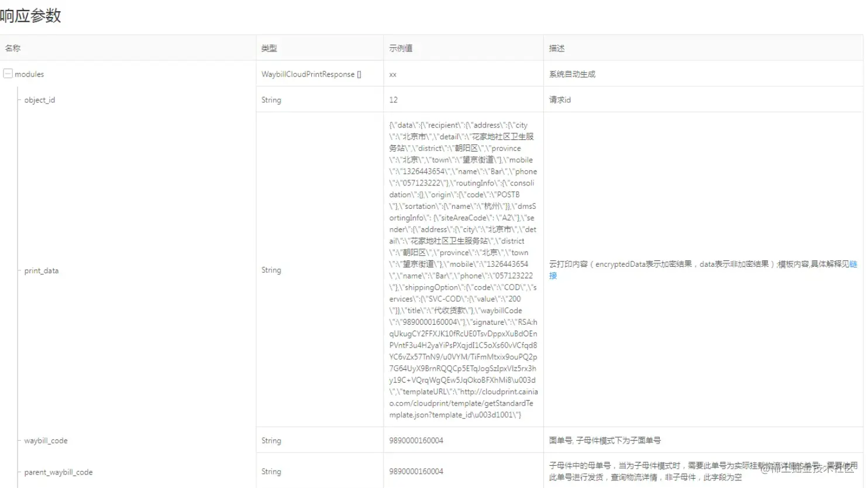The height and width of the screenshot is (488, 868).
Task: Select the modules row name
Action: click(x=29, y=74)
